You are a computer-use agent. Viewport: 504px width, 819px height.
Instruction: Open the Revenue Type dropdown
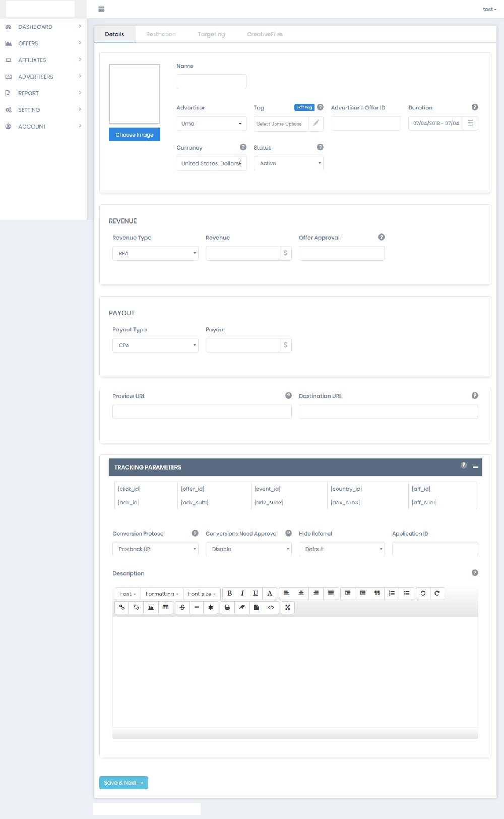[x=155, y=253]
